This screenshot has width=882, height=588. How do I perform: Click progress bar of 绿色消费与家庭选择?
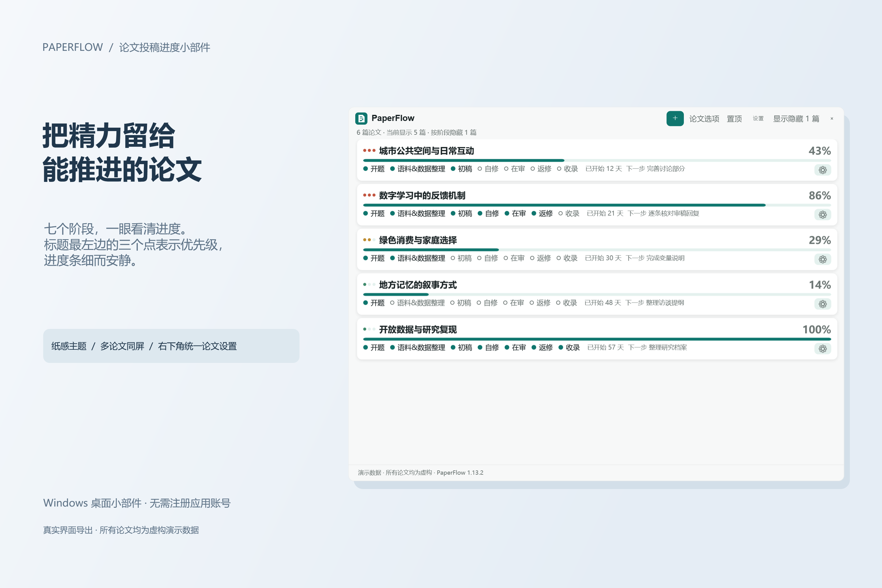[x=597, y=250]
